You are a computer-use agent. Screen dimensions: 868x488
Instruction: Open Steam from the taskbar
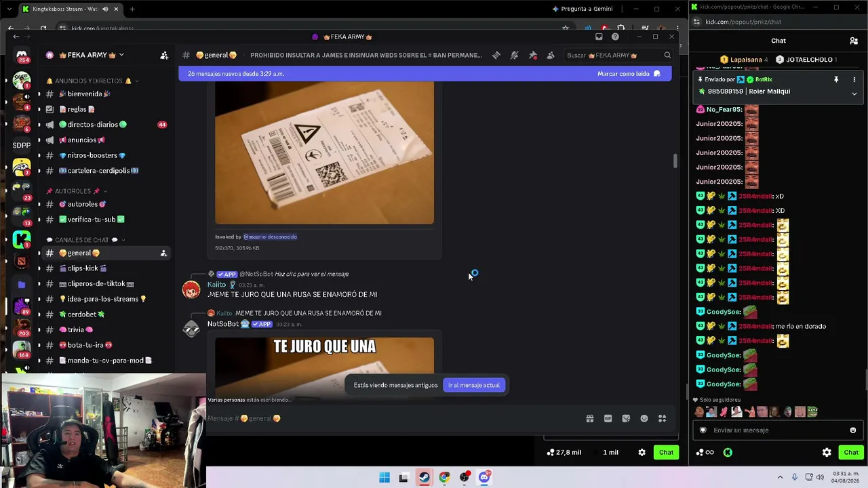coord(424,477)
